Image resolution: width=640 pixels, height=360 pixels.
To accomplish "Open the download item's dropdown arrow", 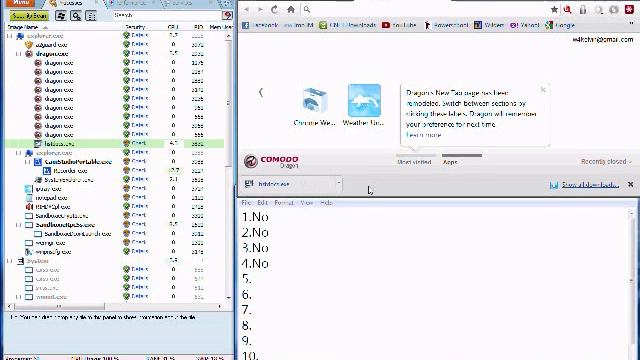I will click(339, 183).
